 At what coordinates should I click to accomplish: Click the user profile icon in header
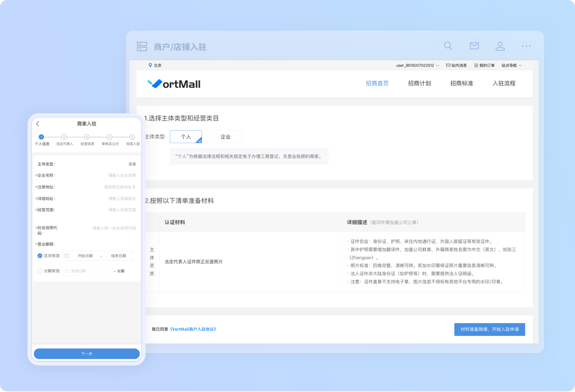tap(500, 46)
